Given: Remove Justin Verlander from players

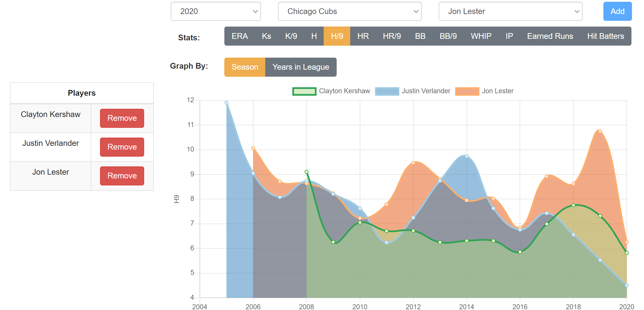Looking at the screenshot, I should [x=122, y=147].
